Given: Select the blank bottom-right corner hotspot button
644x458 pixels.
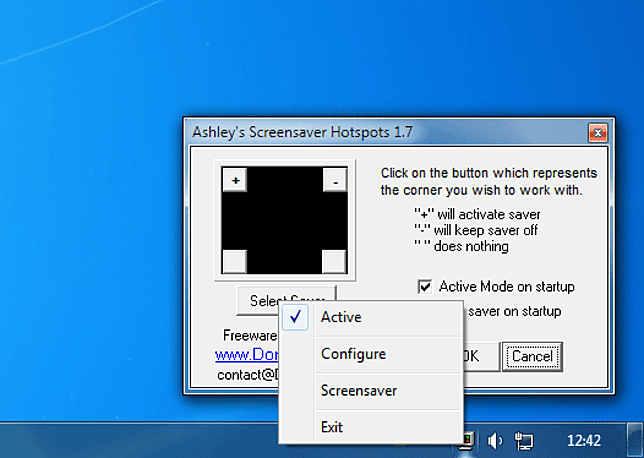Looking at the screenshot, I should (x=334, y=260).
